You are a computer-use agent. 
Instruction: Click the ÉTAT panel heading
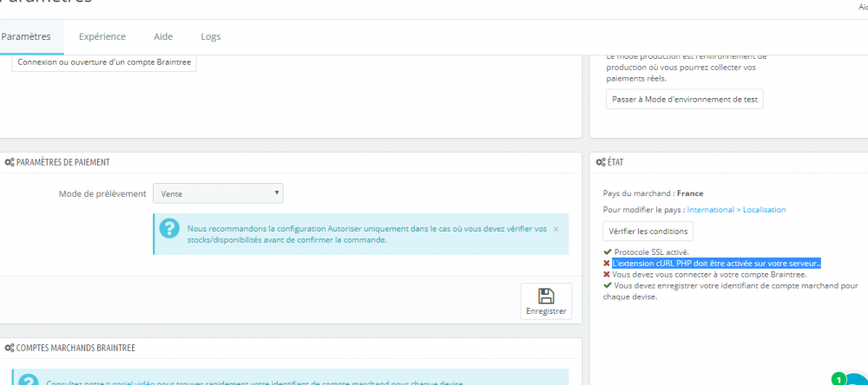[616, 163]
